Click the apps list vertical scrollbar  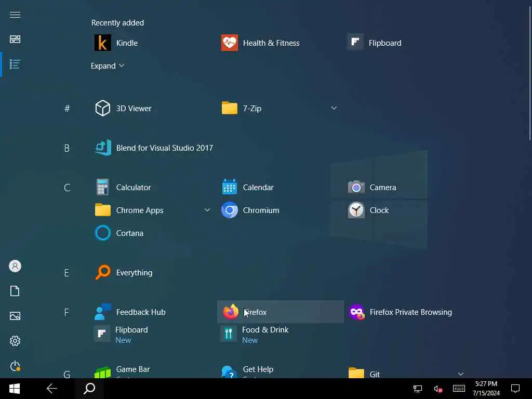pyautogui.click(x=529, y=73)
